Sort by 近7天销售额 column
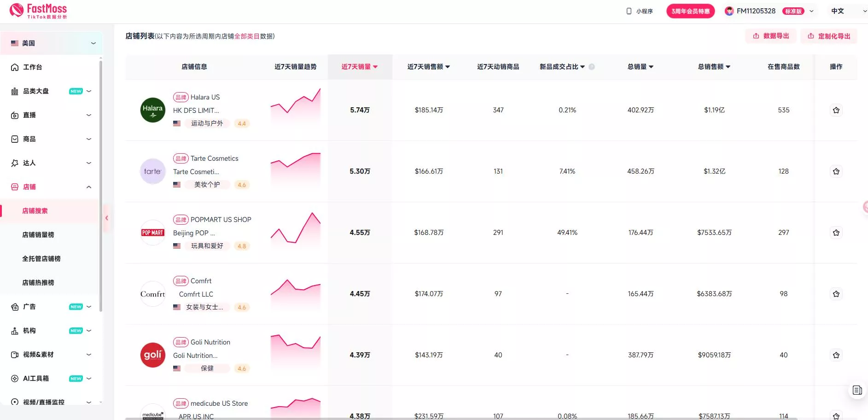Viewport: 868px width, 420px height. 428,67
